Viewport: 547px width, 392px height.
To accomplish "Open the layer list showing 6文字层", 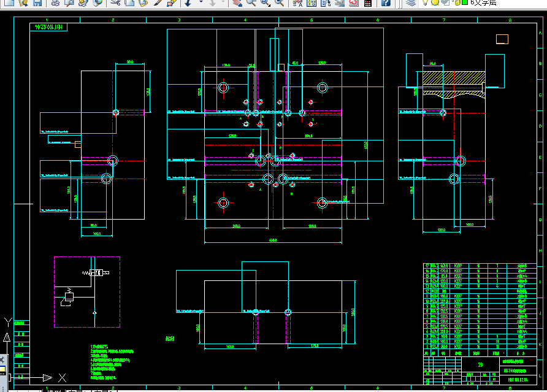I will (483, 3).
